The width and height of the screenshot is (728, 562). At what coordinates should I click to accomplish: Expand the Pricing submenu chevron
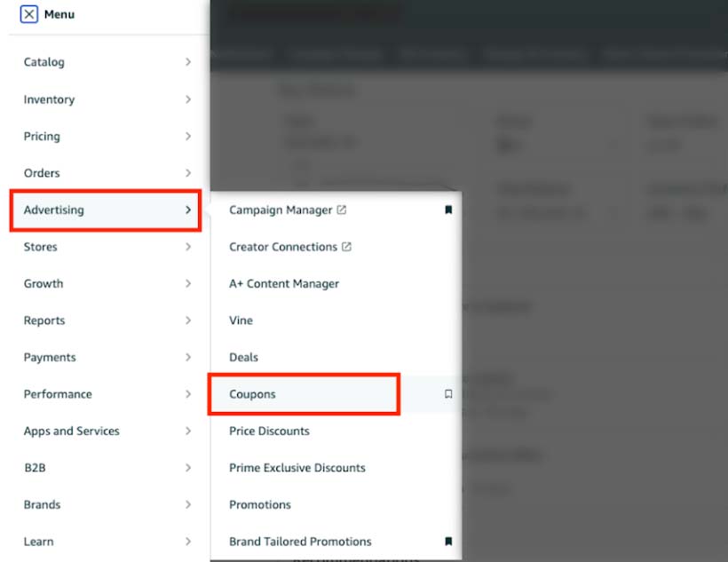(188, 137)
